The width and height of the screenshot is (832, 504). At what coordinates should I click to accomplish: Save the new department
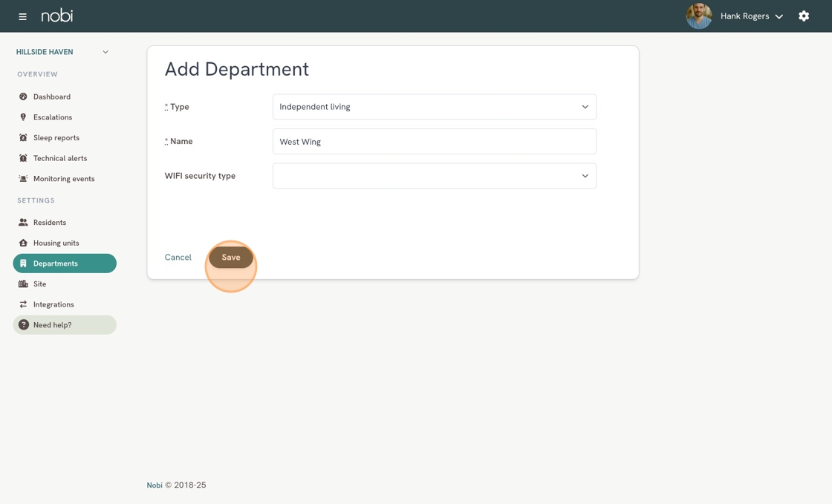pos(231,257)
